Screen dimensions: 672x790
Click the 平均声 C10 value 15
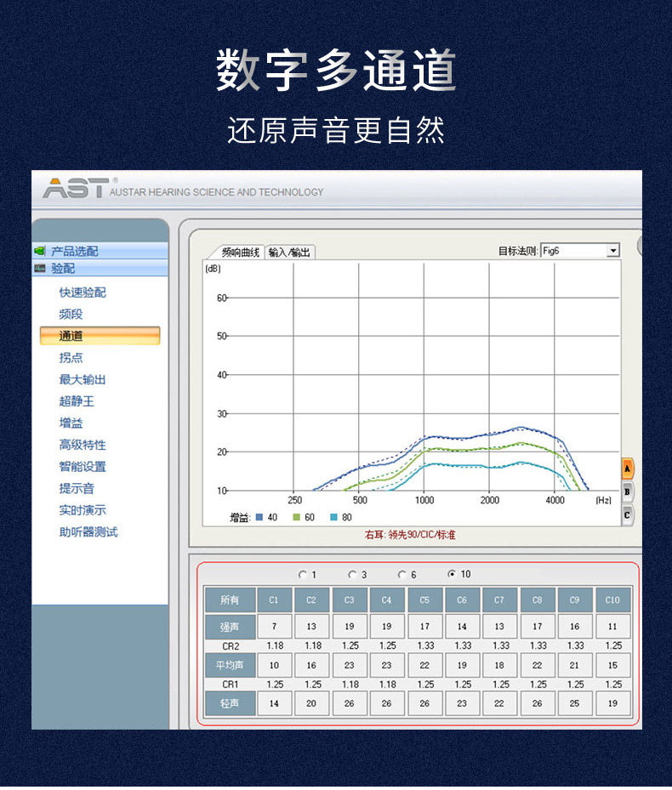pos(612,665)
